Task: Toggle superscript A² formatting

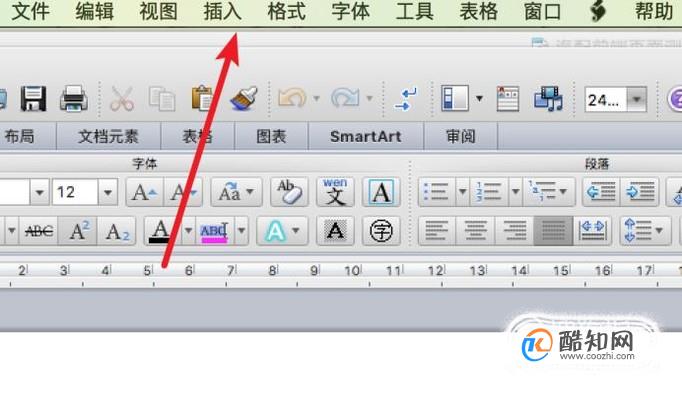Action: coord(78,231)
